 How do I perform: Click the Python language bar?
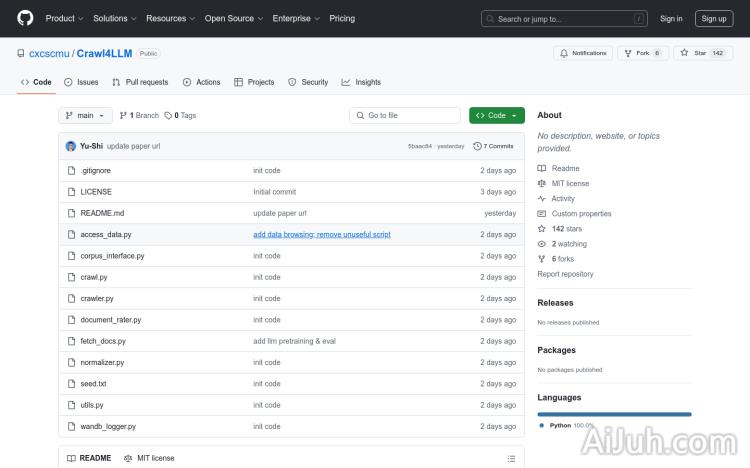pos(614,413)
